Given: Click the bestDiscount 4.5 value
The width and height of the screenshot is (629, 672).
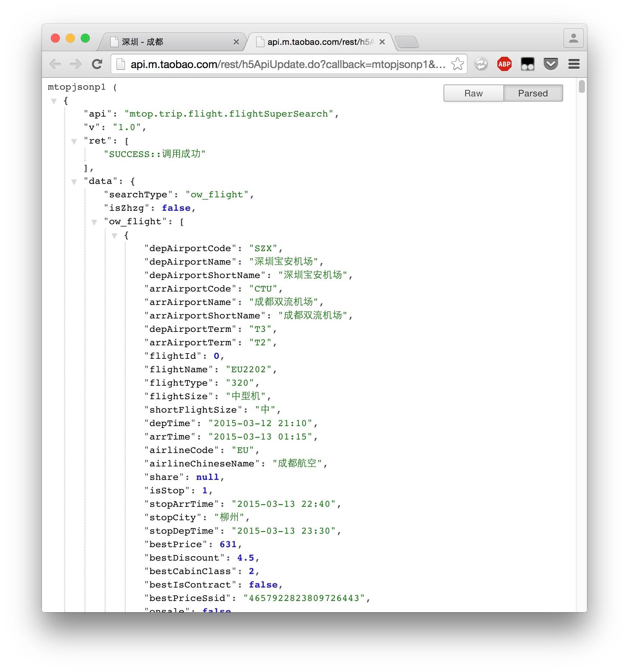Looking at the screenshot, I should [246, 558].
